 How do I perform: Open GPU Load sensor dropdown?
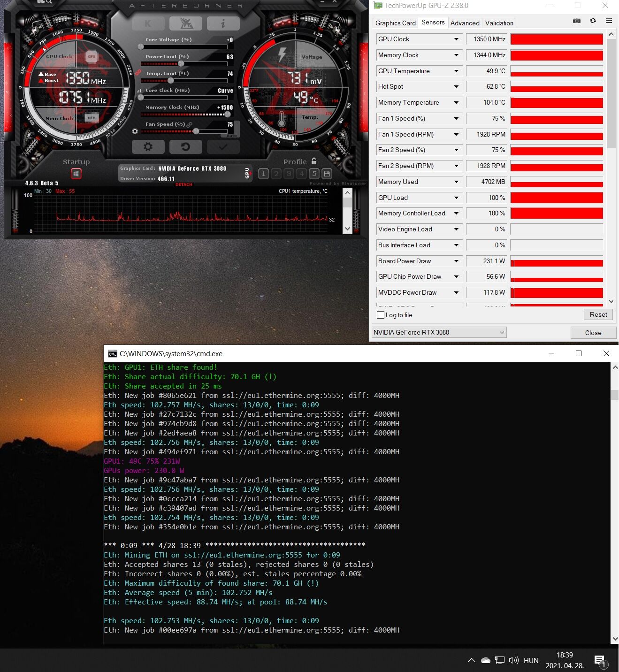click(456, 198)
